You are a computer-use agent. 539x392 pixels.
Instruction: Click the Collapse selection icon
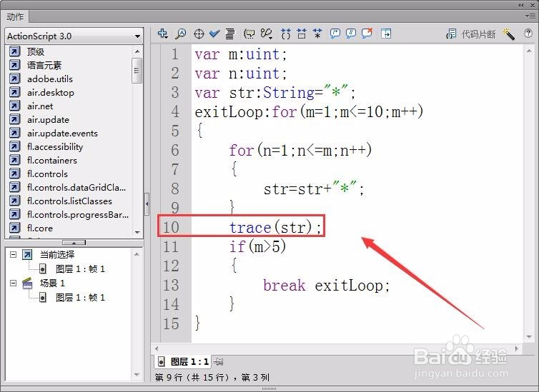pos(302,34)
